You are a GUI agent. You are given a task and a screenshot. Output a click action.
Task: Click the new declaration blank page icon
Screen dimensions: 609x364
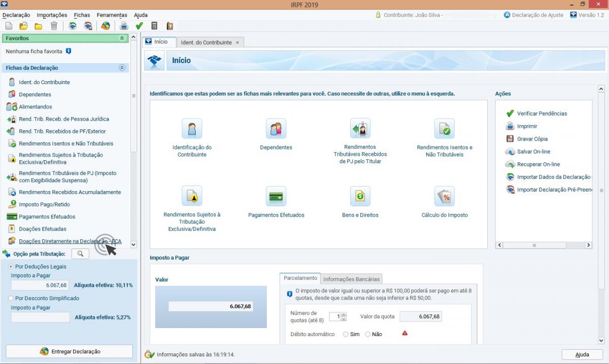[x=9, y=26]
